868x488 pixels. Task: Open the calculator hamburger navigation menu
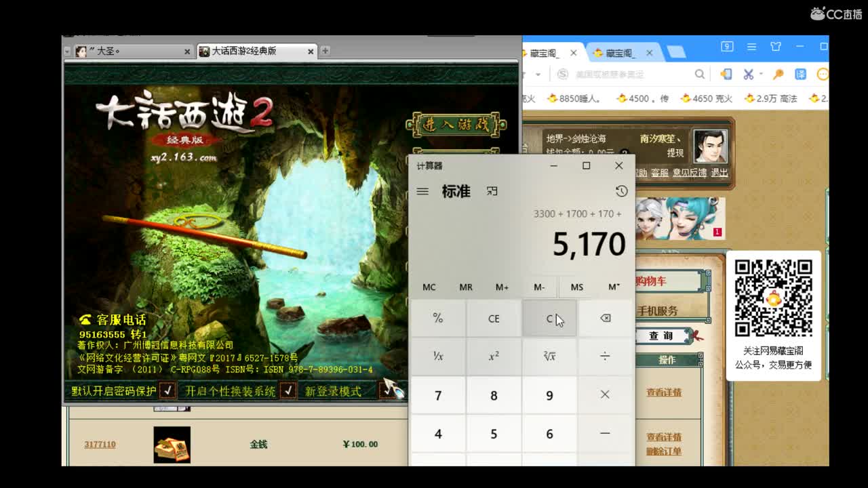pos(422,191)
